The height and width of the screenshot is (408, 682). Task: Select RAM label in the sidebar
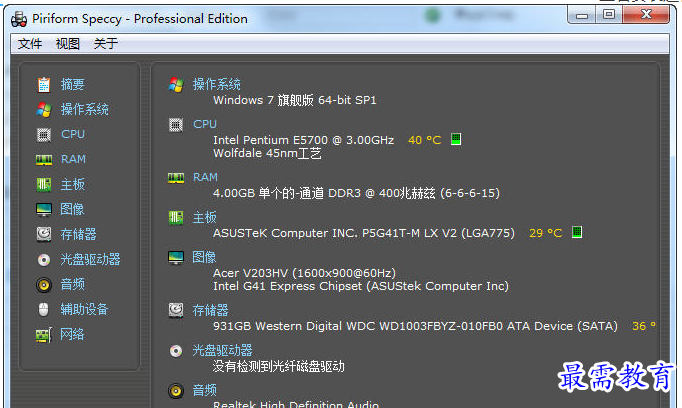point(73,159)
